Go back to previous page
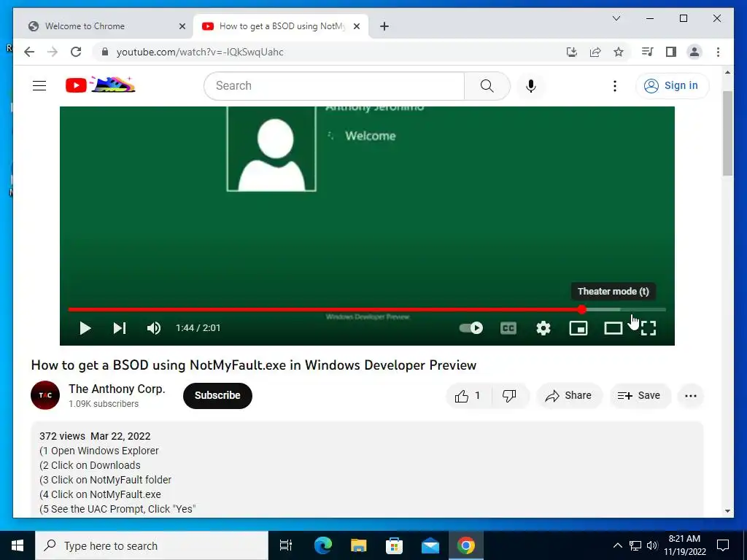Screen dimensions: 747x560 29,52
